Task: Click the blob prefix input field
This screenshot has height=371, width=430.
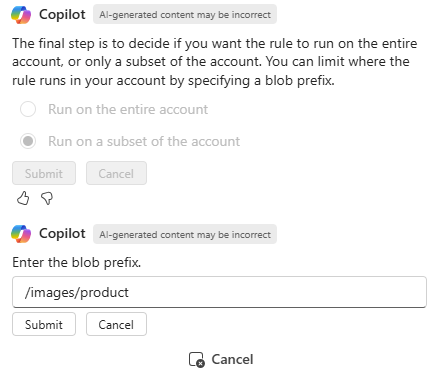Action: click(x=219, y=292)
